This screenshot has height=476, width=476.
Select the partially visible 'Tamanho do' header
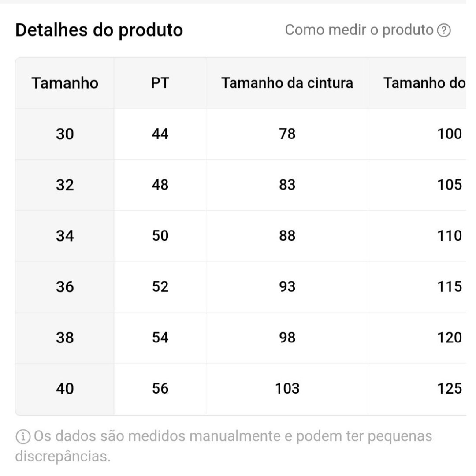click(417, 83)
